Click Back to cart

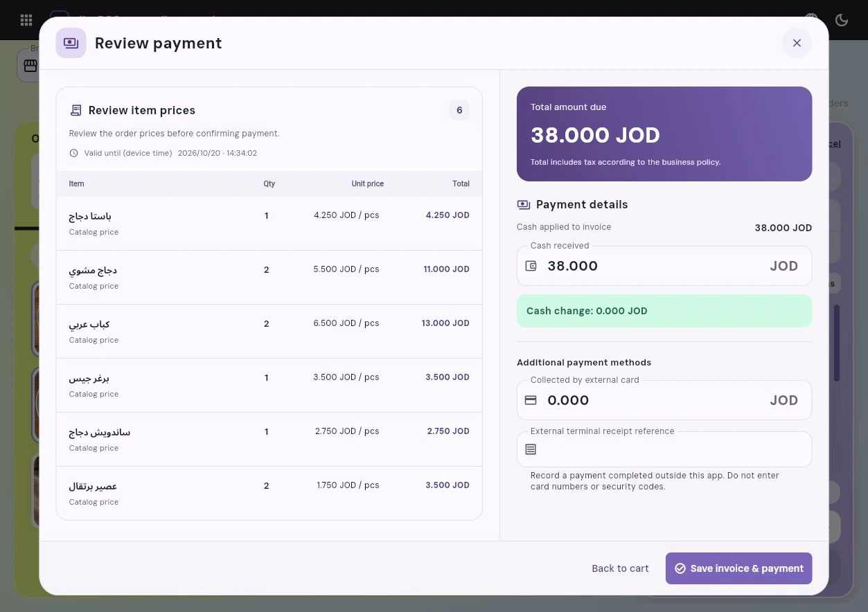pos(620,568)
